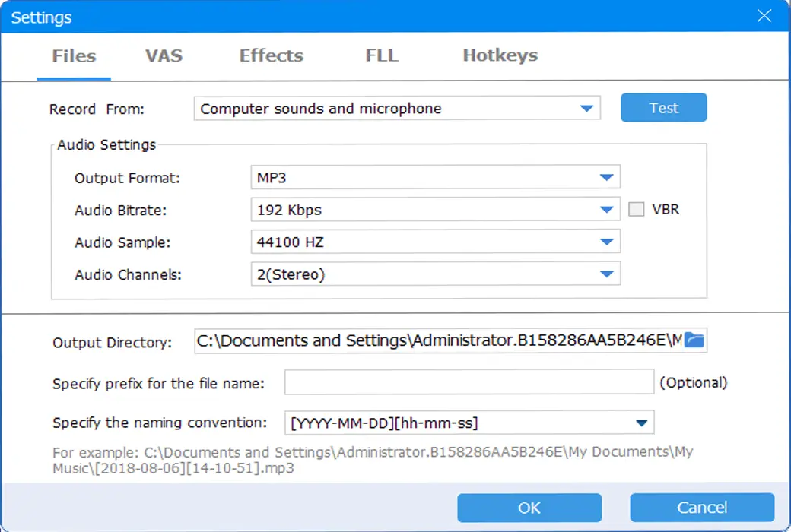
Task: Enable the VBR checkbox
Action: [636, 209]
